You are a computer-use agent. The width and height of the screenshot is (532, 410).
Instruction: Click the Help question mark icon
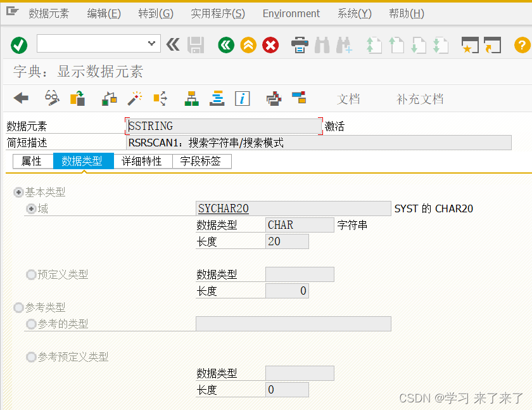tap(521, 45)
